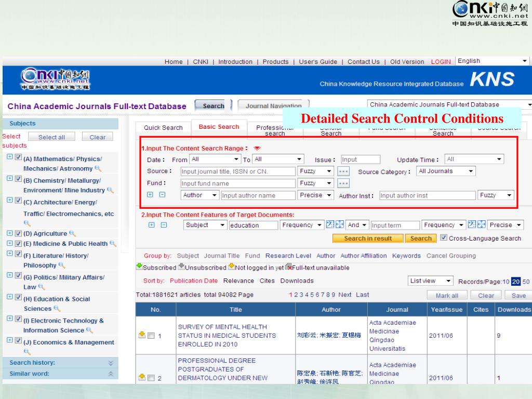Click into Input author name field
This screenshot has height=399, width=532.
pyautogui.click(x=258, y=195)
